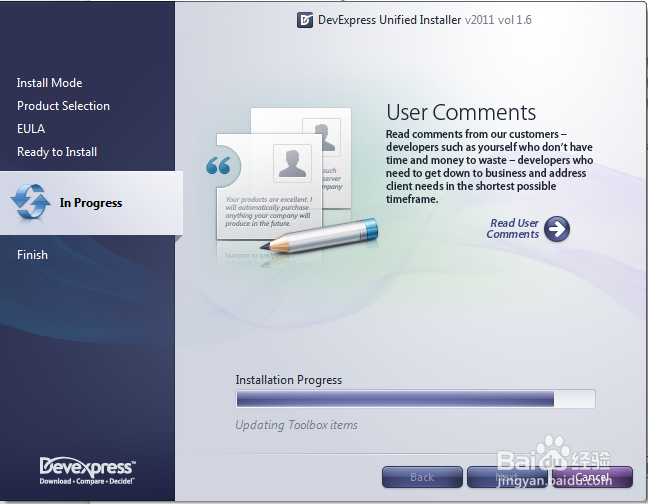This screenshot has height=504, width=648.
Task: Click the Updating Toolbox items status text
Action: click(296, 425)
